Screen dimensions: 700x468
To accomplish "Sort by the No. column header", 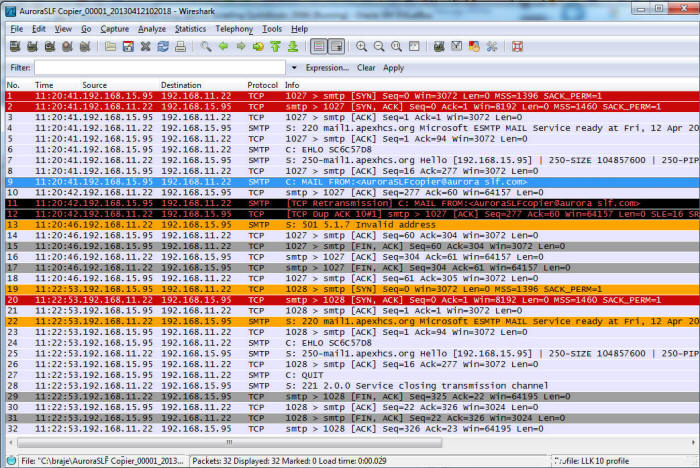I will [13, 85].
